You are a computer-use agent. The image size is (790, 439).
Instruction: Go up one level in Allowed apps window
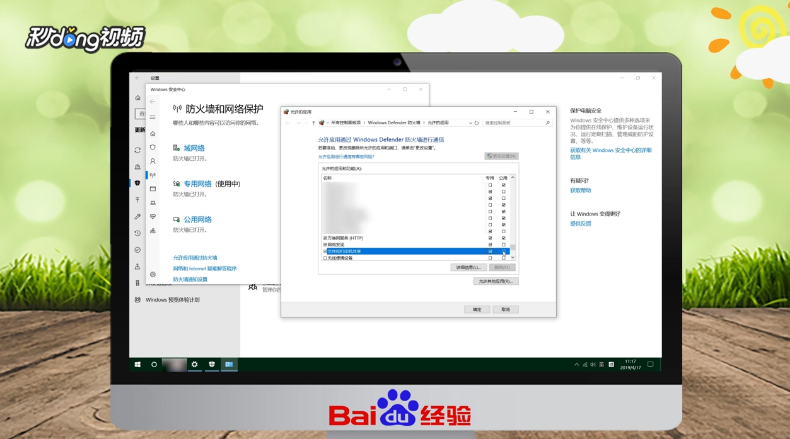(313, 123)
